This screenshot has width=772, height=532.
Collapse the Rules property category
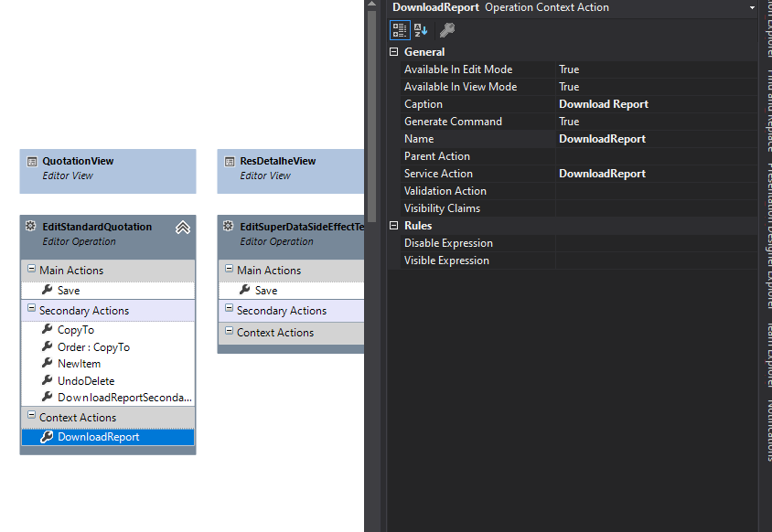(393, 226)
